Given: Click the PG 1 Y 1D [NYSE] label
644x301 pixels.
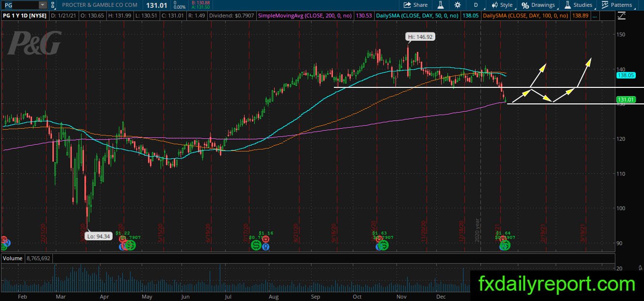Looking at the screenshot, I should coord(25,16).
